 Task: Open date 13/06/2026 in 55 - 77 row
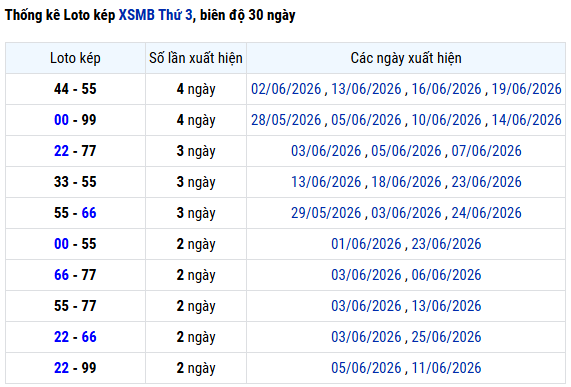point(446,306)
